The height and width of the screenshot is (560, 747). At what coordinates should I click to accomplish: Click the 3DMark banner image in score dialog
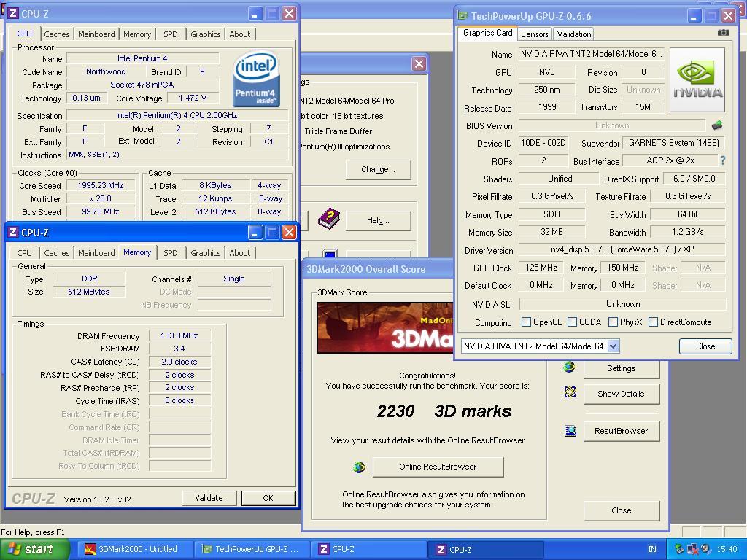click(385, 327)
